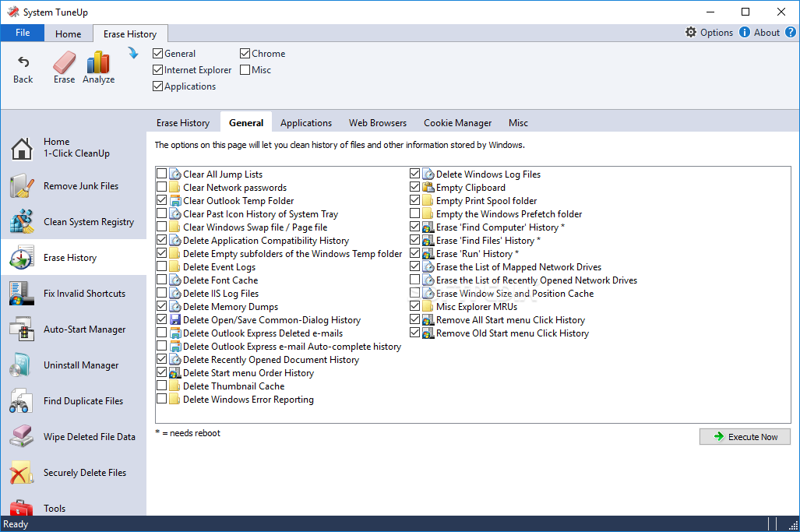Click the window resize grip in status bar
This screenshot has height=532, width=800.
(793, 525)
